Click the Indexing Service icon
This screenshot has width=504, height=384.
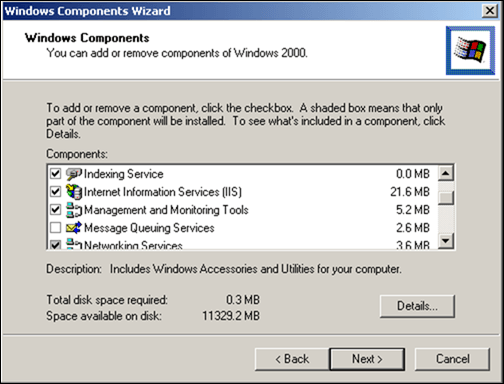[x=74, y=174]
